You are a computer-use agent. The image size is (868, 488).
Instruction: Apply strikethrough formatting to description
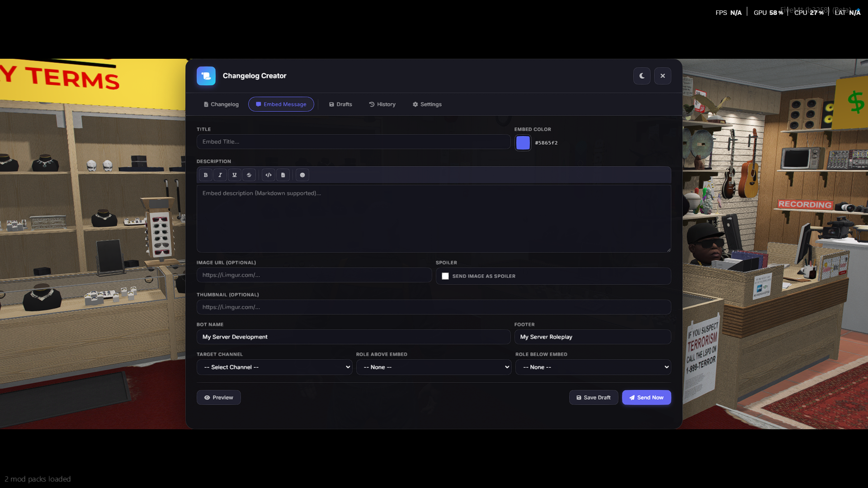249,175
